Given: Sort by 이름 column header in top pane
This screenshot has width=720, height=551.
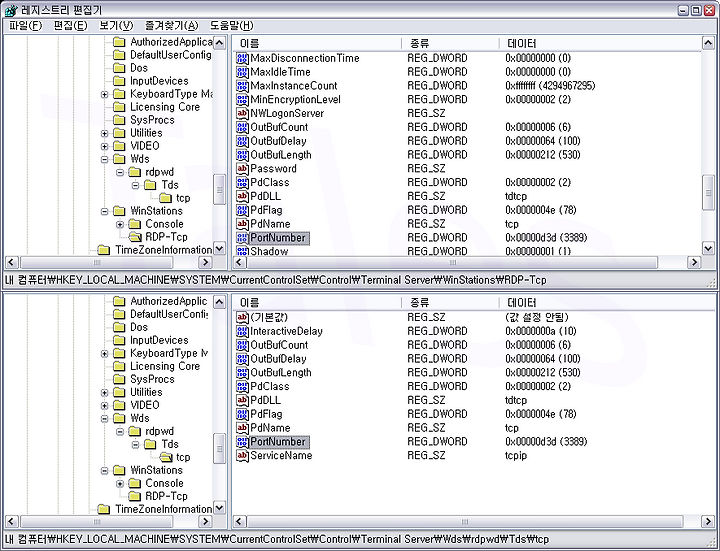Looking at the screenshot, I should [x=317, y=44].
